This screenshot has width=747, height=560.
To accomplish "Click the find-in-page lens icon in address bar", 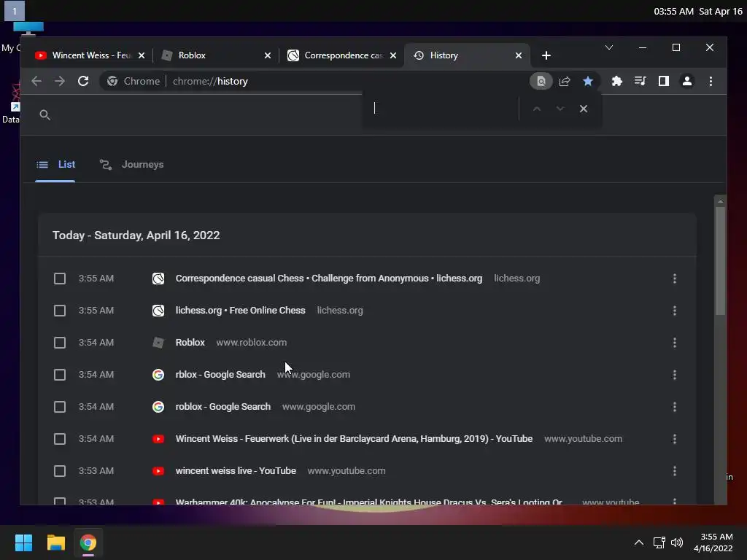I will (541, 81).
